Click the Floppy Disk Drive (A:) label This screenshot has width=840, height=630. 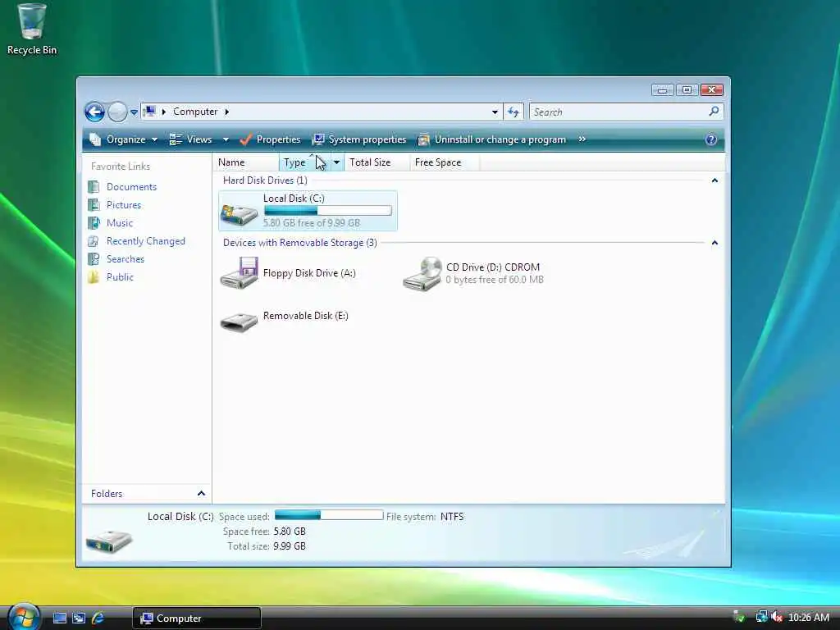pyautogui.click(x=309, y=273)
